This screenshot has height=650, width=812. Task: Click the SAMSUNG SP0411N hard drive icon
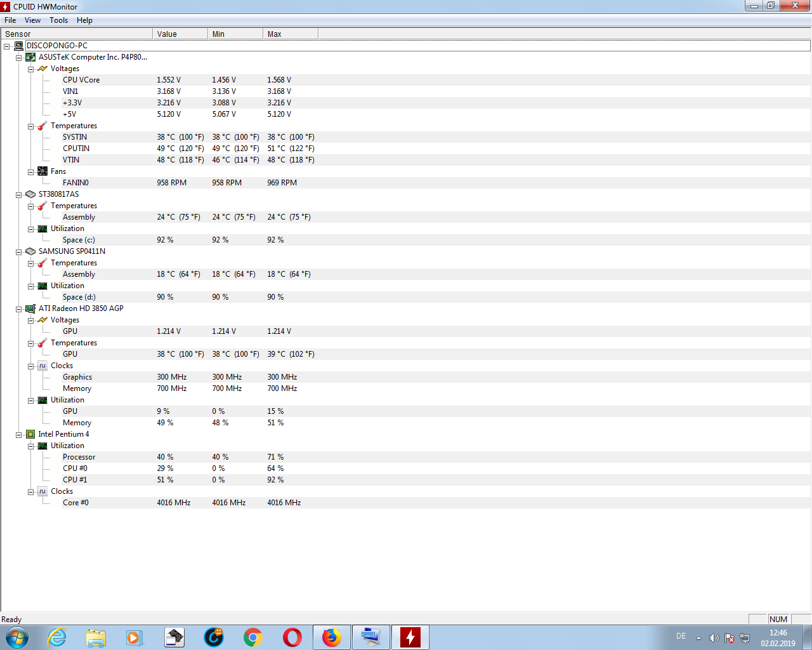[30, 251]
